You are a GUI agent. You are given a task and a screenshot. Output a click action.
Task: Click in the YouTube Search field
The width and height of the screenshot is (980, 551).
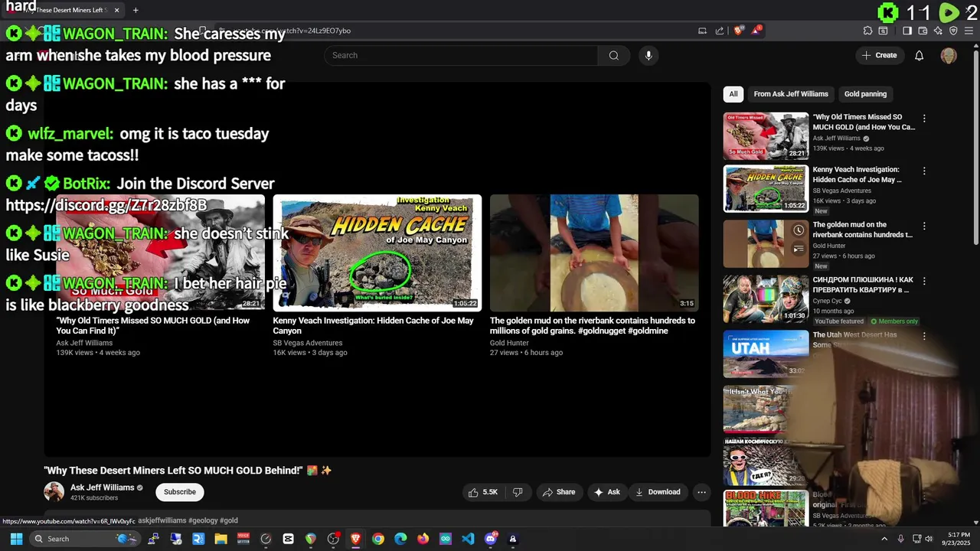(461, 55)
